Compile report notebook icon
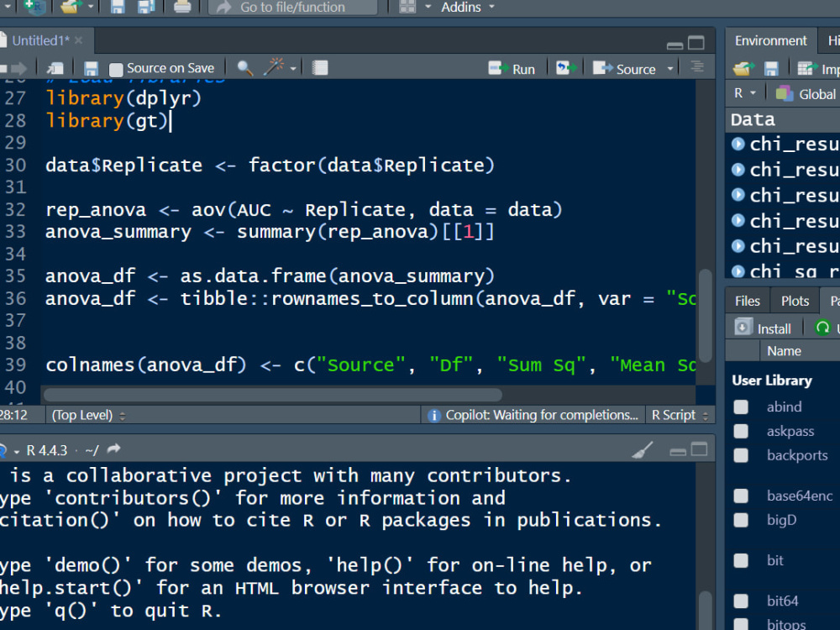Image resolution: width=840 pixels, height=630 pixels. click(x=320, y=68)
